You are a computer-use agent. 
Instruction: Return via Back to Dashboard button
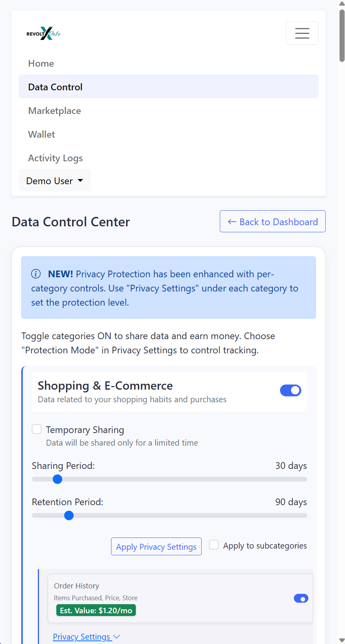(x=272, y=221)
